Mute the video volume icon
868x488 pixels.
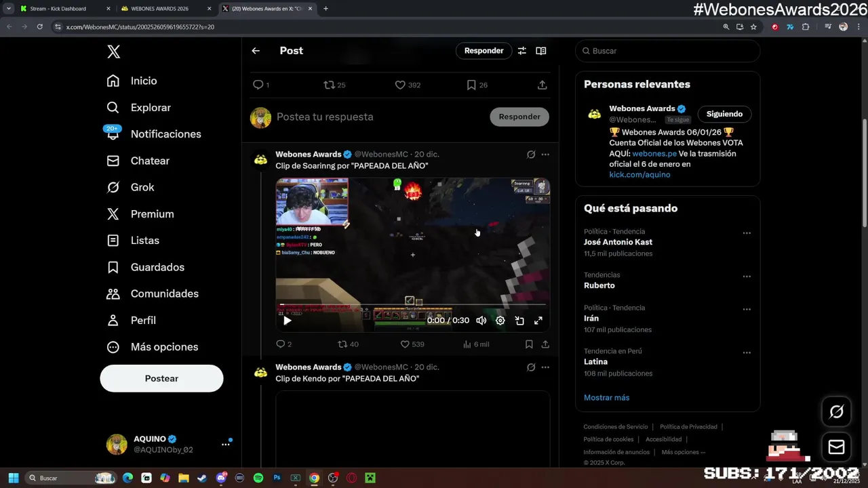click(481, 321)
